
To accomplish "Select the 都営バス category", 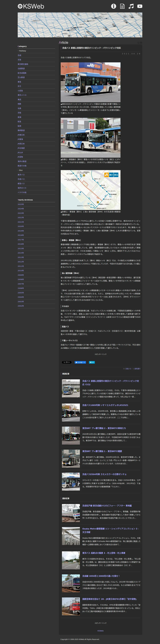I will tap(21, 184).
